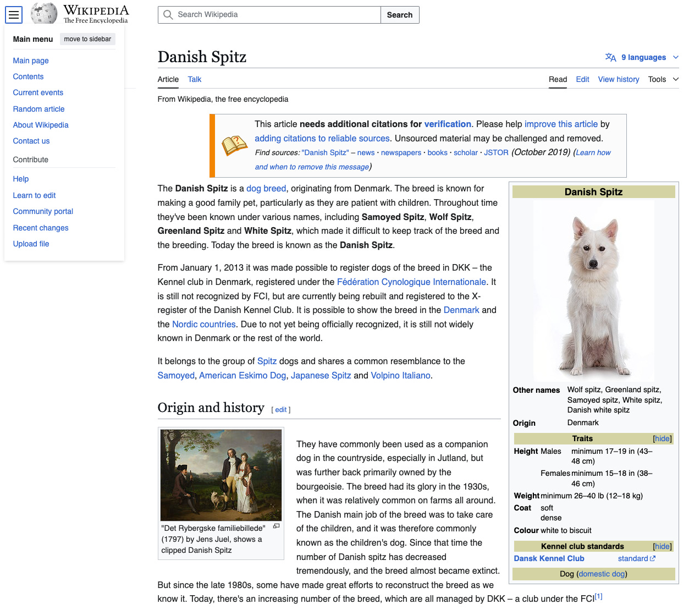Screen dimensions: 700x615
Task: Open the Spitz group link
Action: tap(267, 361)
